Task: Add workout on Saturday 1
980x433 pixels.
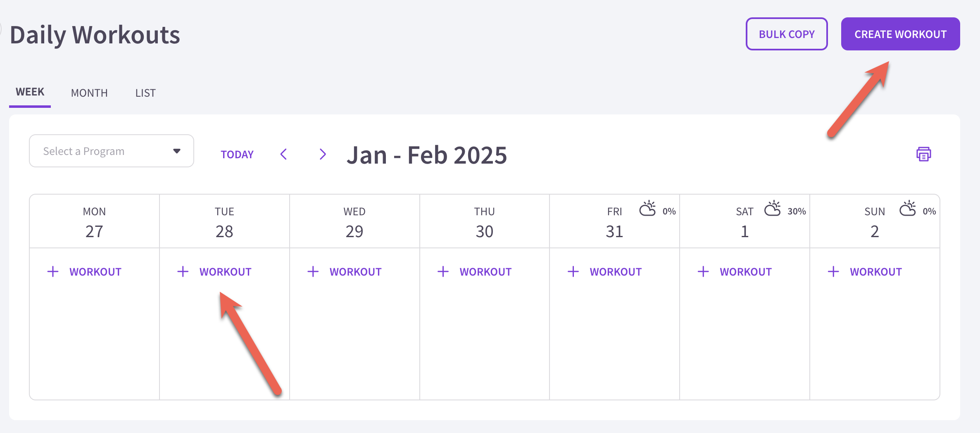Action: (x=735, y=271)
